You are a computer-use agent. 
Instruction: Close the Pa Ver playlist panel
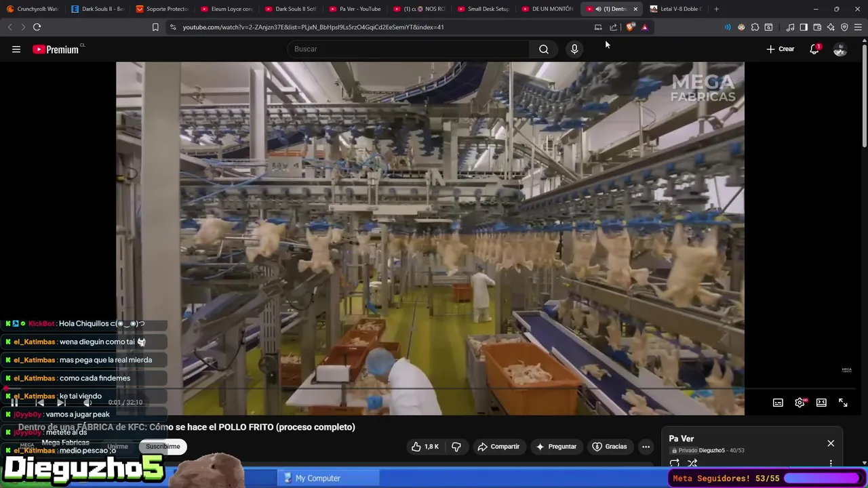831,443
